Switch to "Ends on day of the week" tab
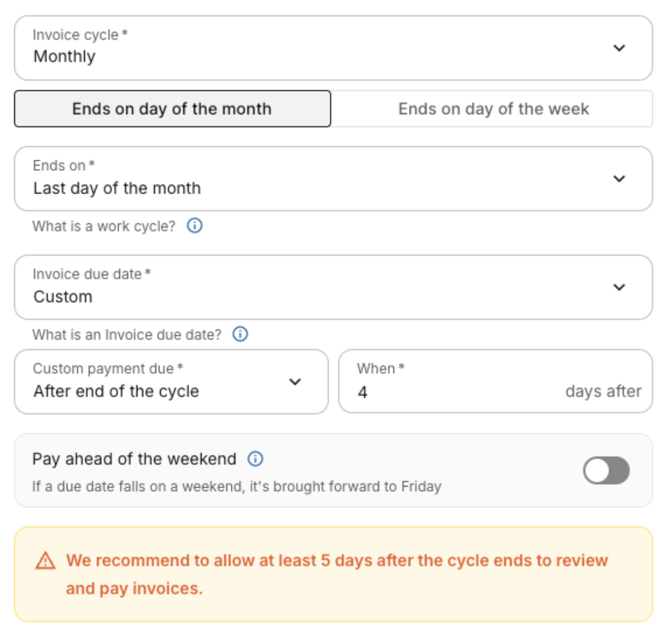This screenshot has width=669, height=644. click(493, 109)
